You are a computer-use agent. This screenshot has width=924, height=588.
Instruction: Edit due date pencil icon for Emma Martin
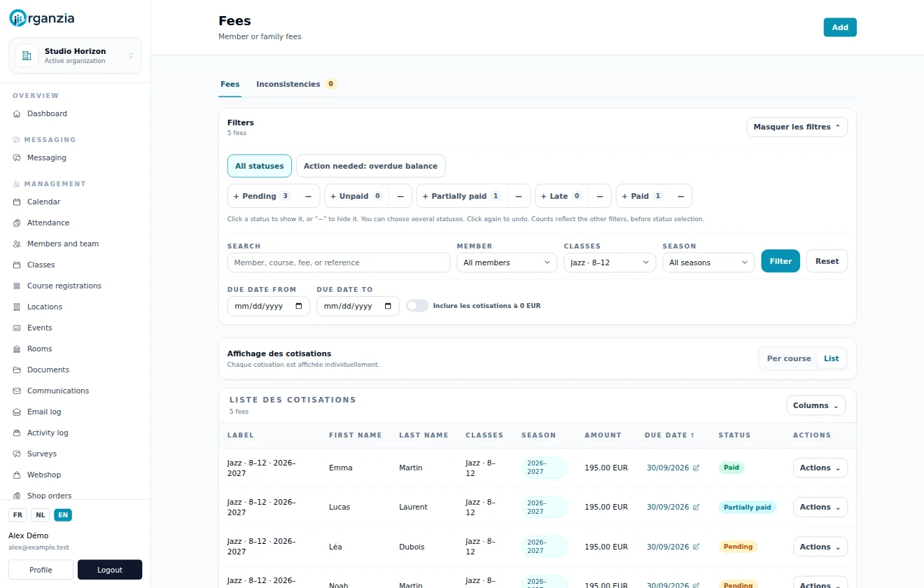click(x=696, y=468)
